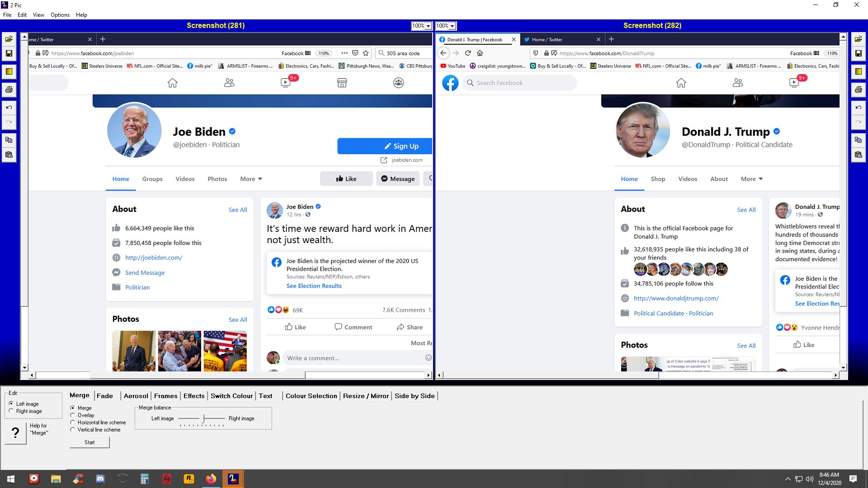This screenshot has height=488, width=868.
Task: Click the right panel open file icon
Action: point(859,39)
